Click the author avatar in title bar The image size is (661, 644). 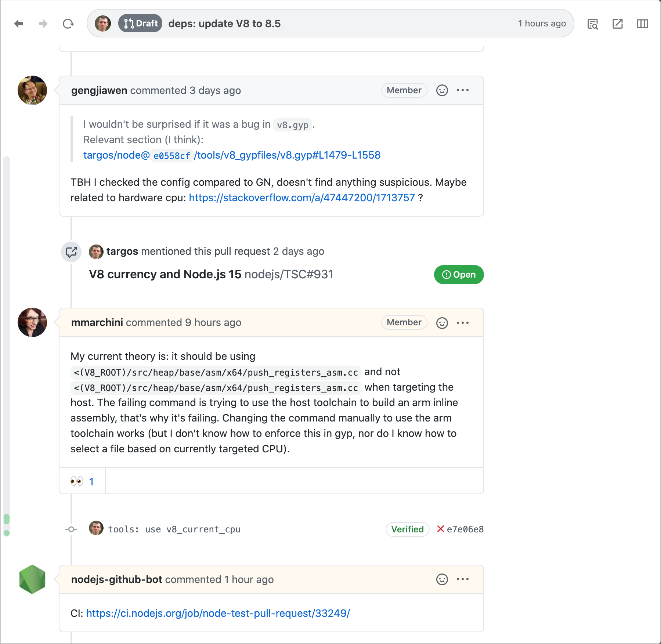[x=103, y=23]
